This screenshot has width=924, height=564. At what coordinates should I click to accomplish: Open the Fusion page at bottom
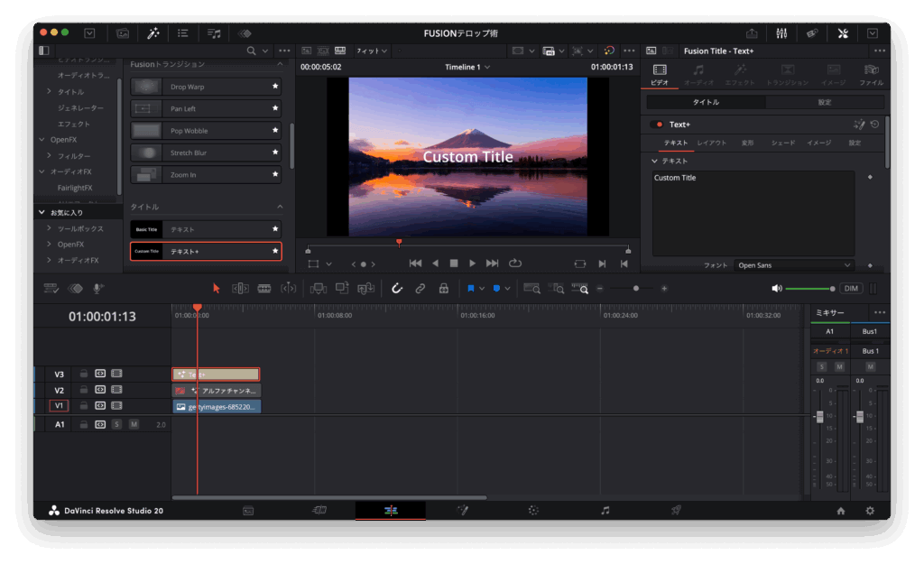coord(462,511)
